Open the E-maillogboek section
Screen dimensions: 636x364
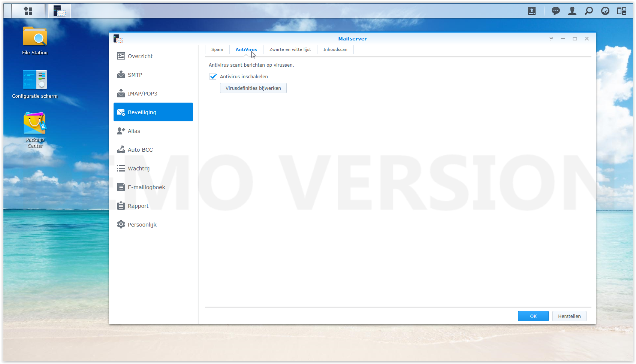153,187
